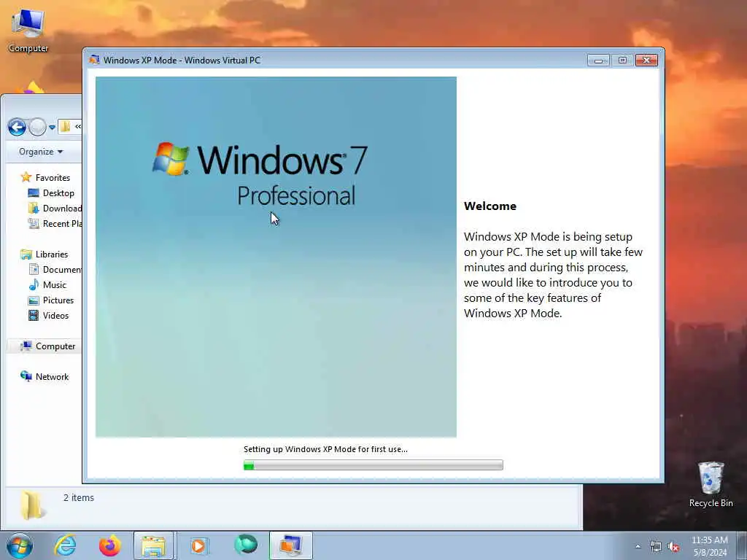The width and height of the screenshot is (747, 560).
Task: Open the network status tray icon
Action: point(656,547)
